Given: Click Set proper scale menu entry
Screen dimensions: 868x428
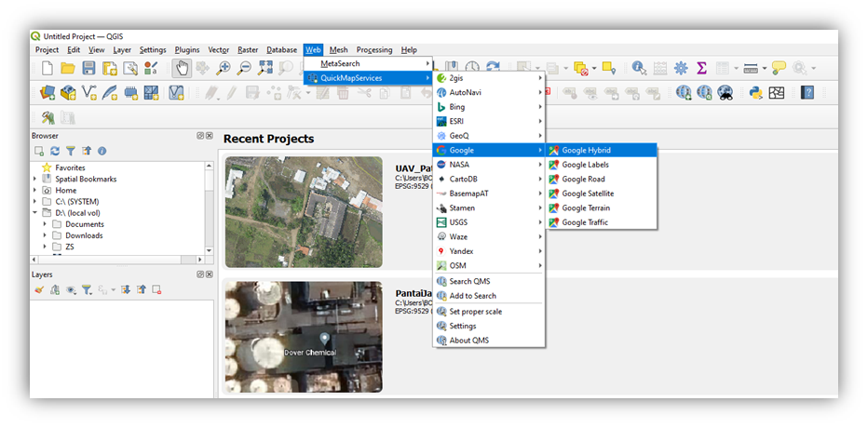Looking at the screenshot, I should 489,312.
